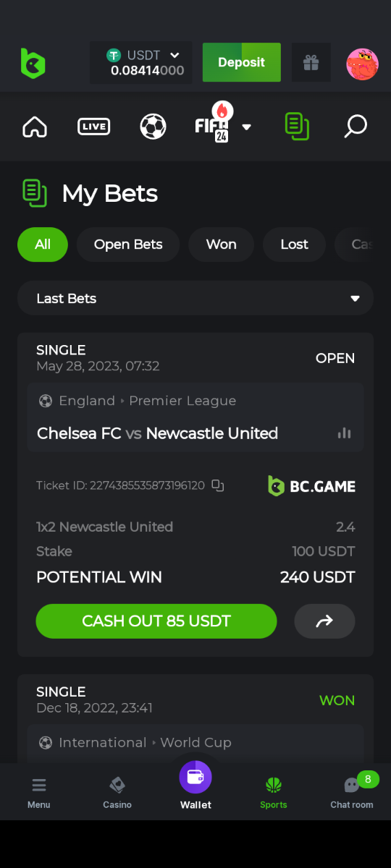The height and width of the screenshot is (868, 391).
Task: Copy the ticket ID with copy icon
Action: 218,485
